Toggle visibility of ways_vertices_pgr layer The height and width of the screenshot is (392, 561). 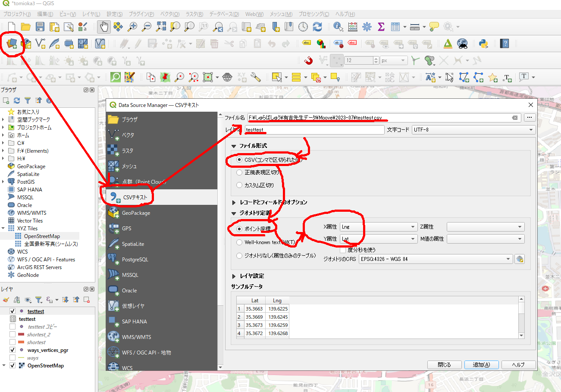click(x=13, y=350)
